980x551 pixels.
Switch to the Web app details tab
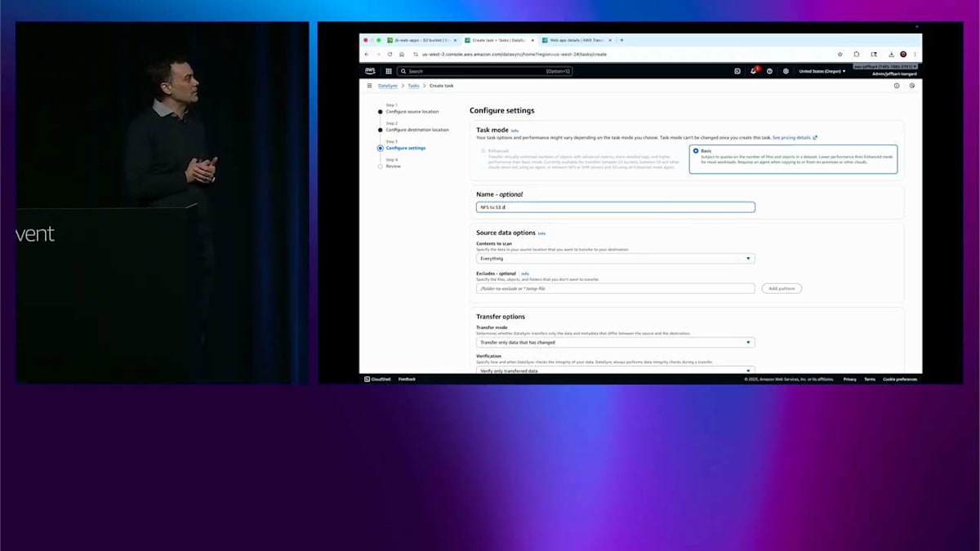pos(576,40)
